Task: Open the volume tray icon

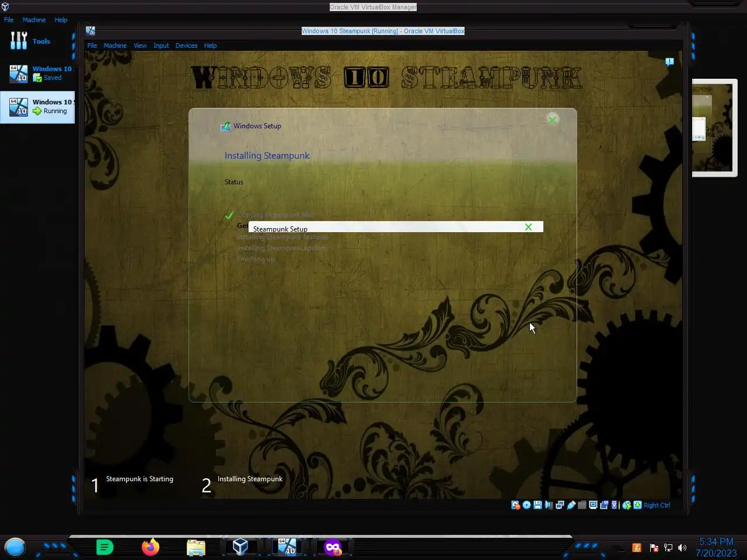Action: pos(682,548)
